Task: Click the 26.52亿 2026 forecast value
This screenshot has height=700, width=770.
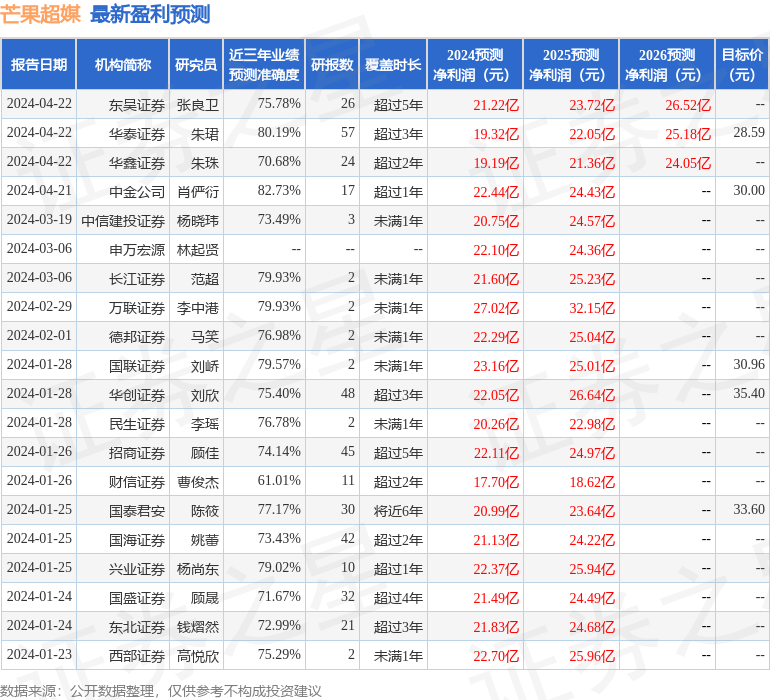Action: pos(688,105)
